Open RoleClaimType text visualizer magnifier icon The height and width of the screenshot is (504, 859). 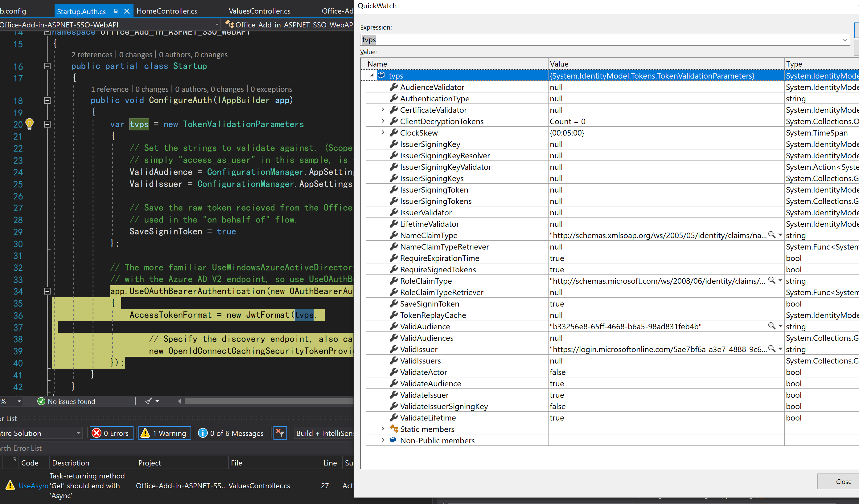(x=771, y=280)
